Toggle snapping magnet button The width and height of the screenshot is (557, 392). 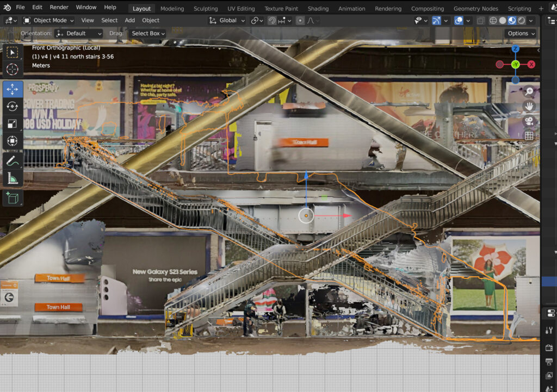(x=272, y=21)
